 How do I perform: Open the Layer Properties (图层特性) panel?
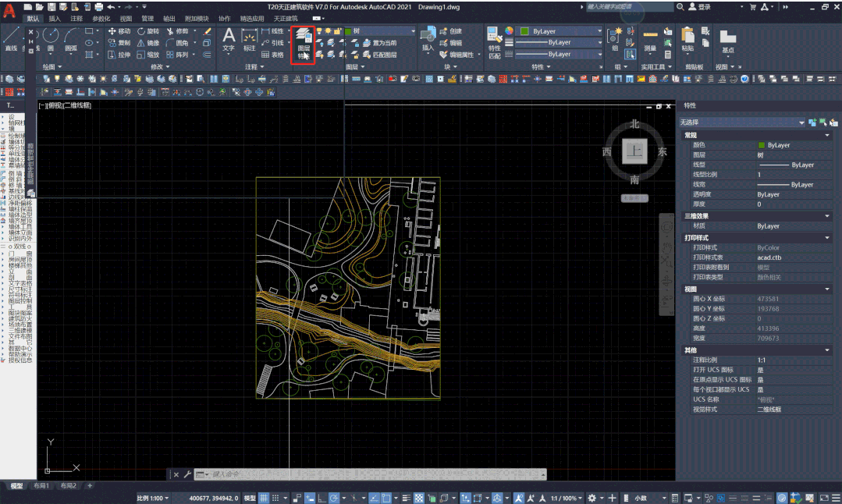pyautogui.click(x=304, y=42)
